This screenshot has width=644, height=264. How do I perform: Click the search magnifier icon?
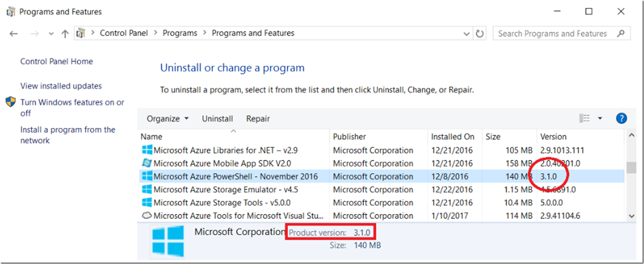click(x=621, y=33)
